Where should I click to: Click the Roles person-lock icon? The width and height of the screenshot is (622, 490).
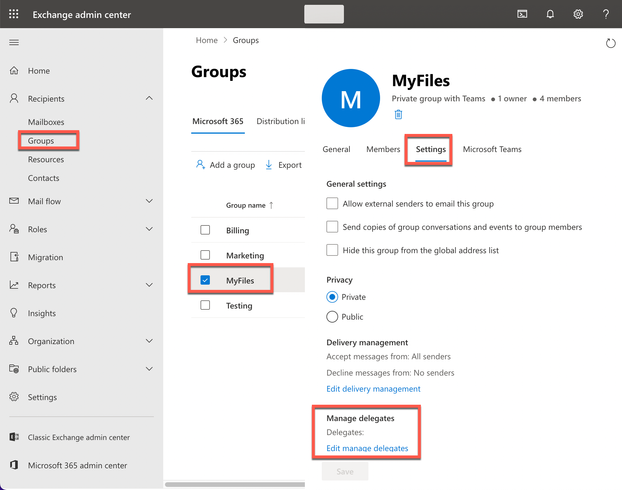click(x=14, y=229)
